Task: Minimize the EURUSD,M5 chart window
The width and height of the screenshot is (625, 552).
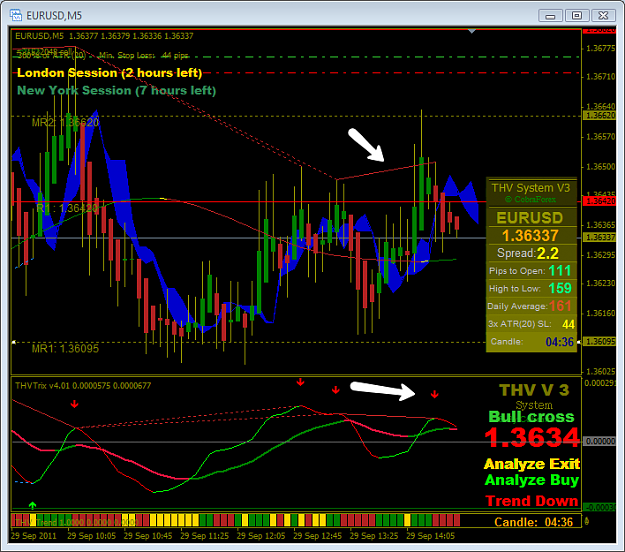Action: (550, 16)
